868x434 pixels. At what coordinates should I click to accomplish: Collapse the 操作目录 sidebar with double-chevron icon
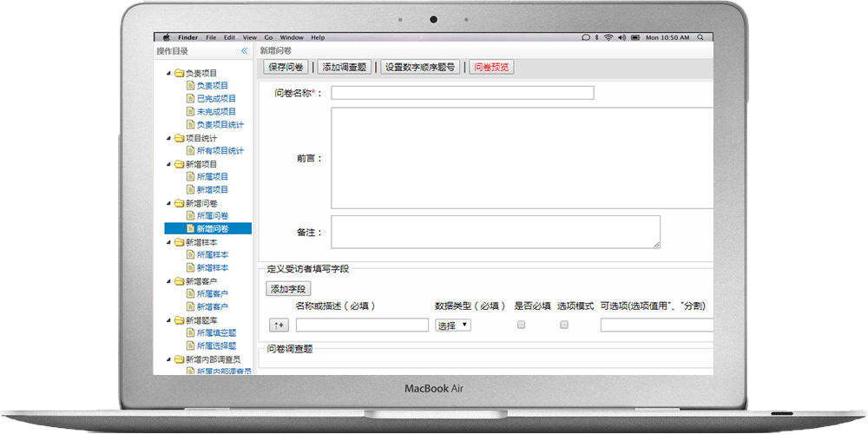pos(244,51)
